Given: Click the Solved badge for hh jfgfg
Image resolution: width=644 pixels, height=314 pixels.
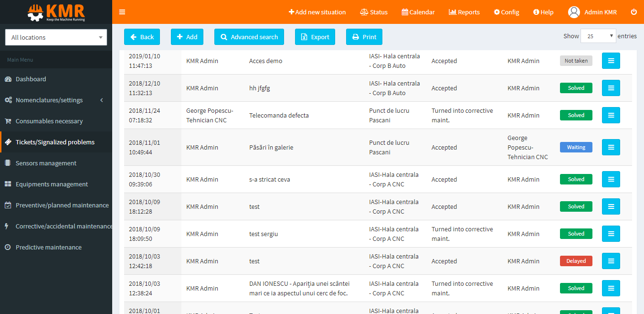Looking at the screenshot, I should pyautogui.click(x=576, y=88).
